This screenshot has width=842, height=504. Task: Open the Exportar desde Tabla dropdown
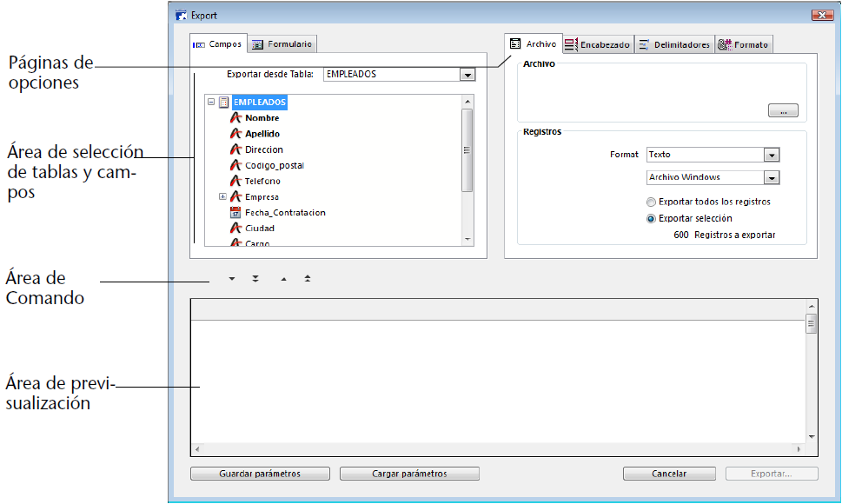click(x=468, y=76)
